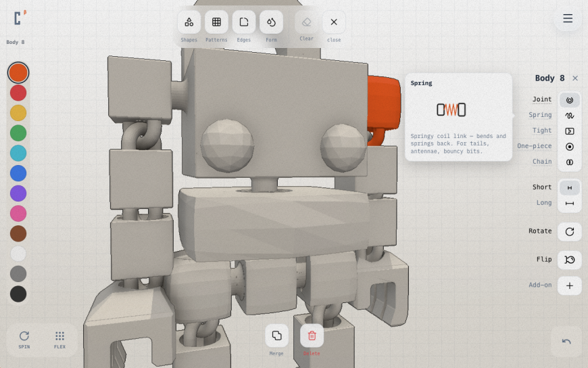Click the Long label
Image resolution: width=588 pixels, height=368 pixels.
(x=544, y=202)
